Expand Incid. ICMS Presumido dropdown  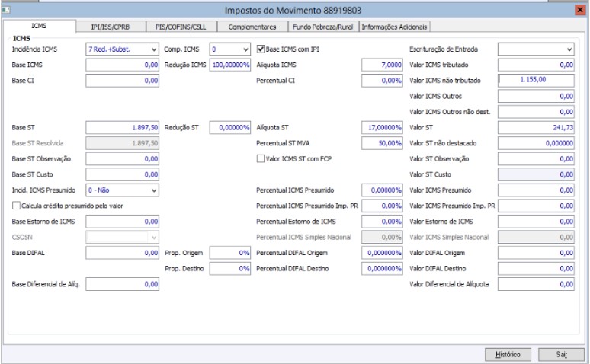[x=122, y=190]
